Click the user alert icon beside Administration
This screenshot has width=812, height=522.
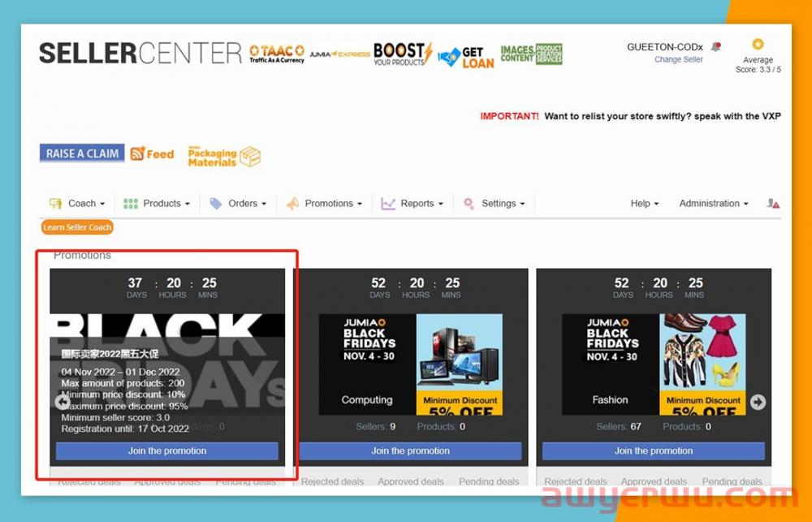(x=773, y=204)
